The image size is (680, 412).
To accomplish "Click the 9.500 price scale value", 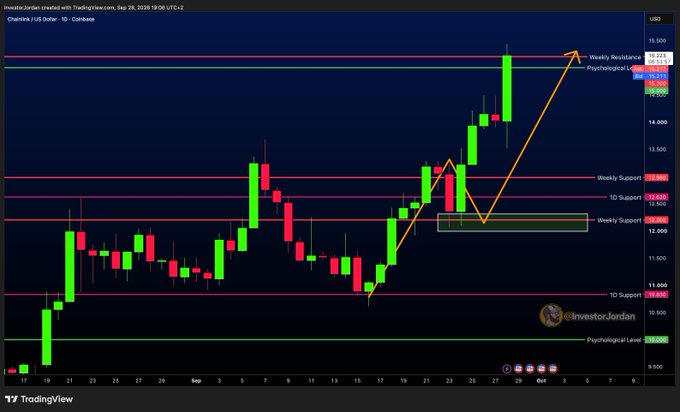I will click(x=657, y=367).
